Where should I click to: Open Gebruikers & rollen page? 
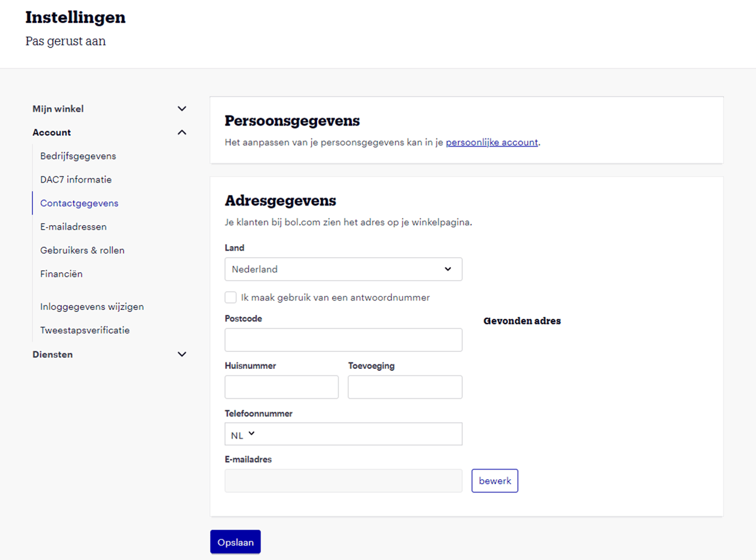point(82,250)
